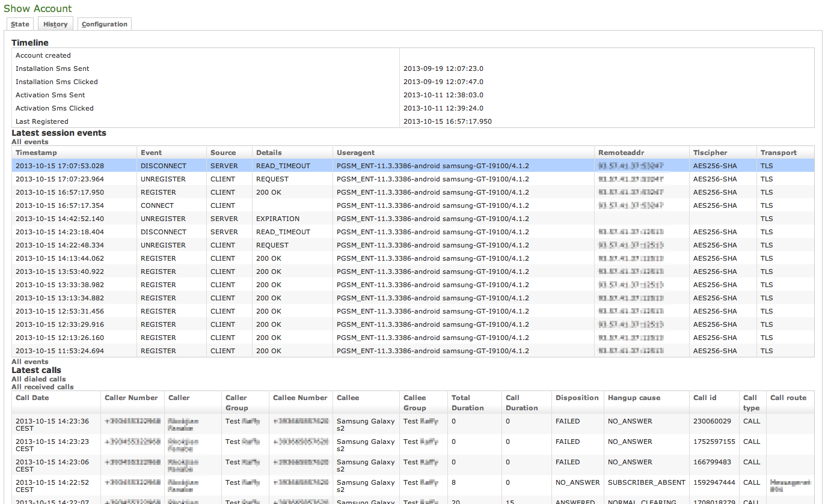
Task: Click the Call Date column header
Action: pyautogui.click(x=32, y=398)
